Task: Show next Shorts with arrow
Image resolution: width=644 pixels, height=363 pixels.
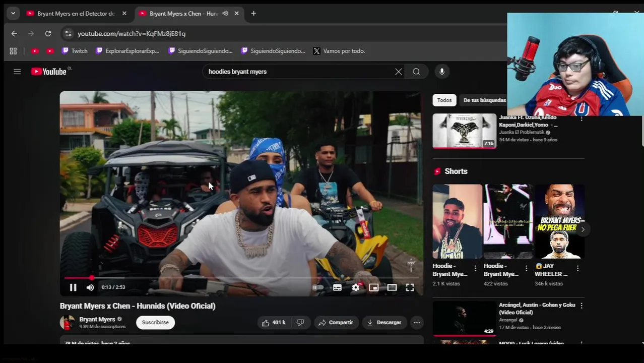Action: pos(583,229)
